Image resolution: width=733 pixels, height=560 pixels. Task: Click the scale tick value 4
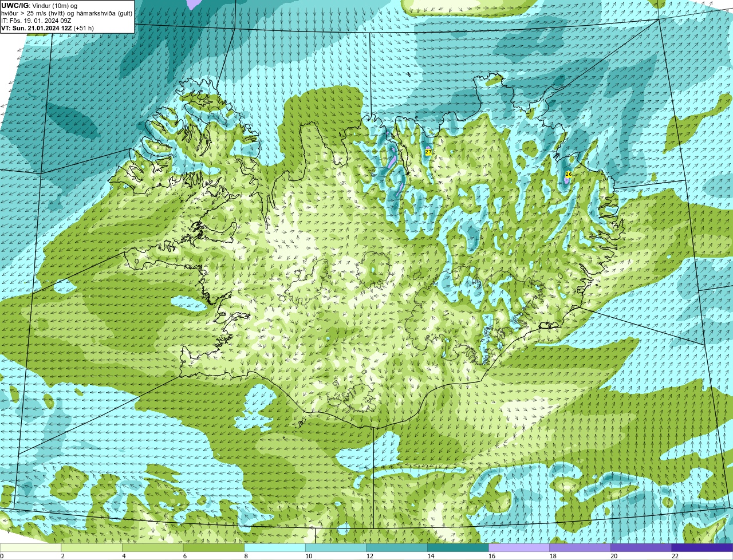[124, 556]
